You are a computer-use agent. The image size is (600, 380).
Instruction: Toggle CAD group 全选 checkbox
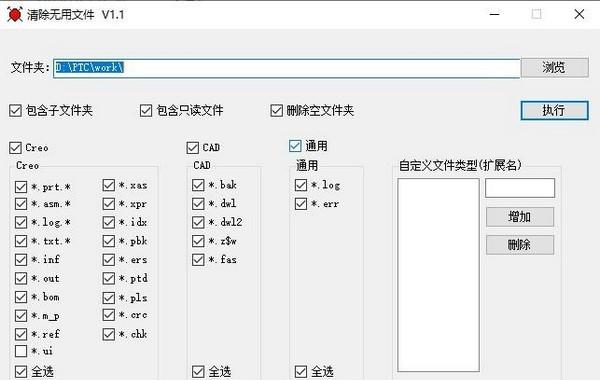click(198, 371)
